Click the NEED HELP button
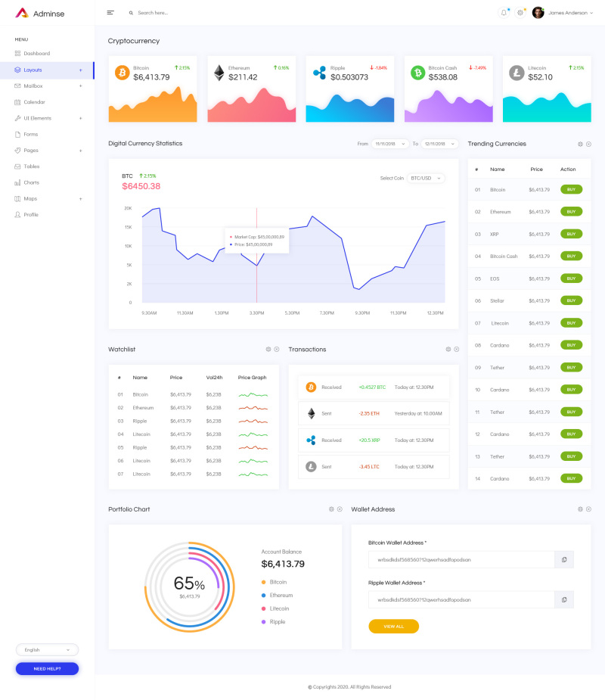605x700 pixels. click(47, 668)
